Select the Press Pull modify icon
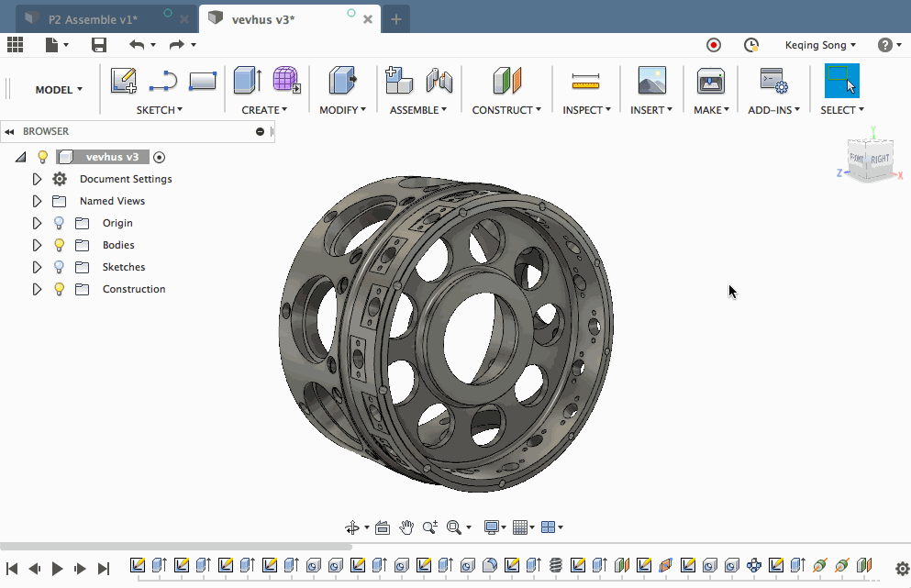 (341, 81)
